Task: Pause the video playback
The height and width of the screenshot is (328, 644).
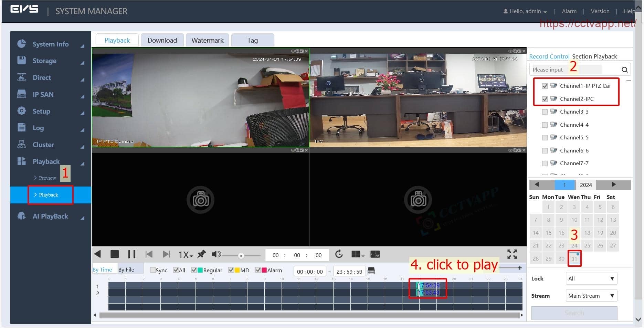Action: click(131, 254)
